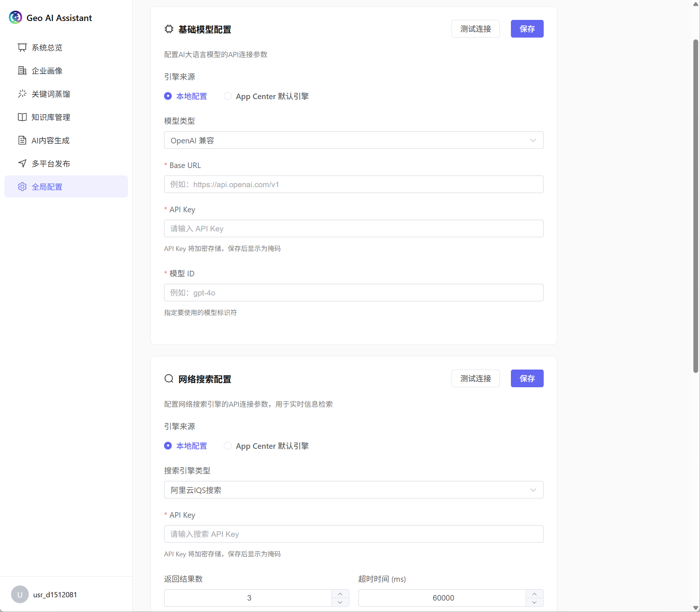This screenshot has height=612, width=700.
Task: Increase 超时时间 with up arrow
Action: point(534,594)
